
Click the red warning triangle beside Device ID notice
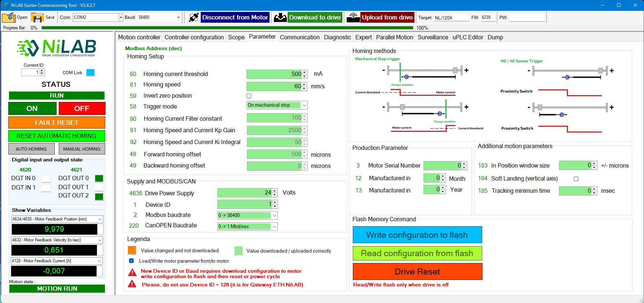(x=132, y=273)
